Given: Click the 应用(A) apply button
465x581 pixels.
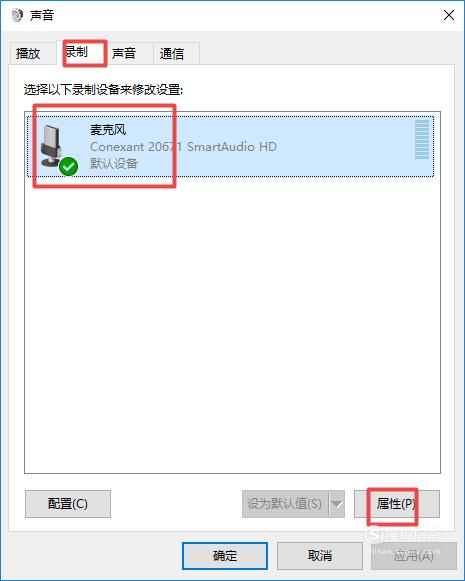Looking at the screenshot, I should tap(414, 556).
